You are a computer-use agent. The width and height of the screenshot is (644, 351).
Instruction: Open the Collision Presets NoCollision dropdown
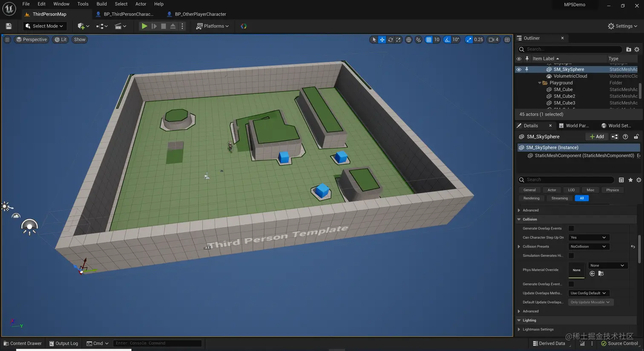[589, 247]
